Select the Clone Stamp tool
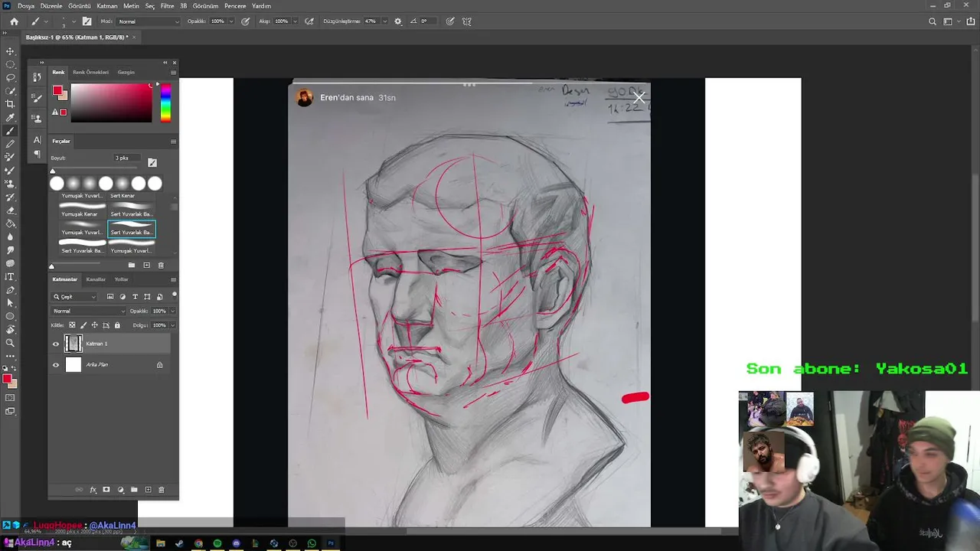The image size is (980, 551). pyautogui.click(x=10, y=184)
